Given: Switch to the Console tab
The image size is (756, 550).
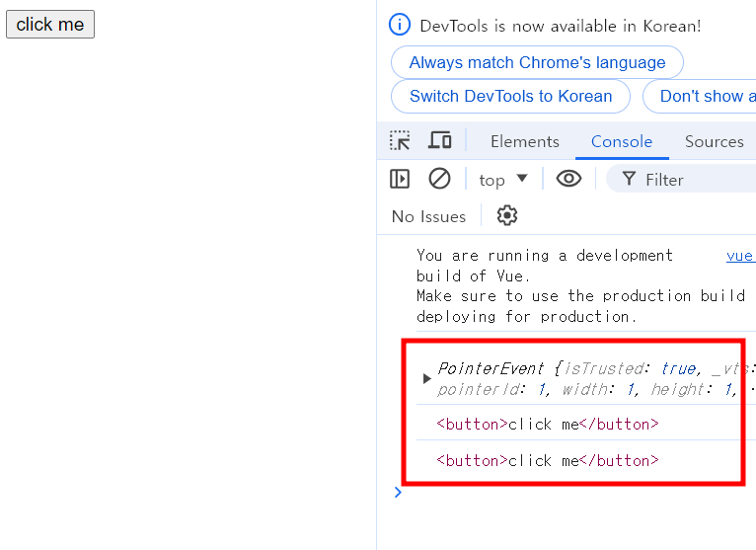Looking at the screenshot, I should pos(622,141).
